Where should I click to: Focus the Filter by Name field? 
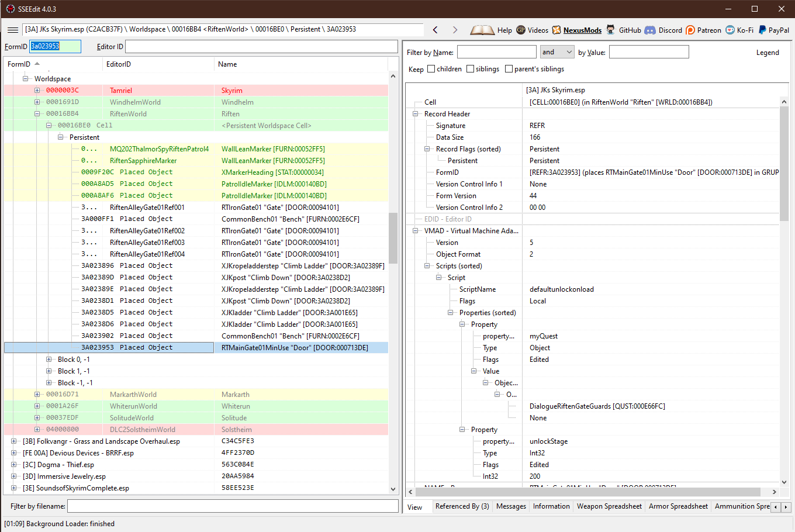(x=496, y=52)
